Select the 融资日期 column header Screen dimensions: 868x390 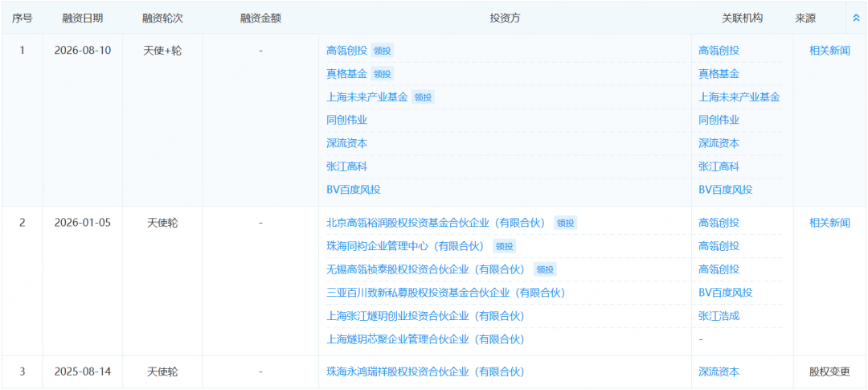point(83,18)
